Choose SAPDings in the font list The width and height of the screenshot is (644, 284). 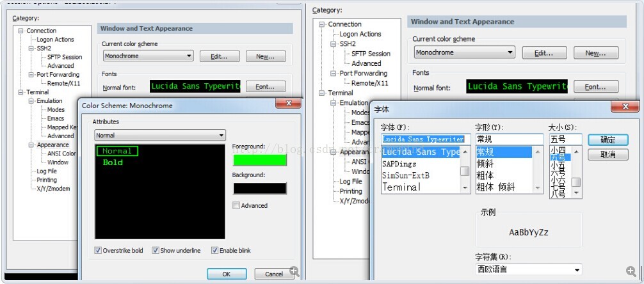click(400, 164)
